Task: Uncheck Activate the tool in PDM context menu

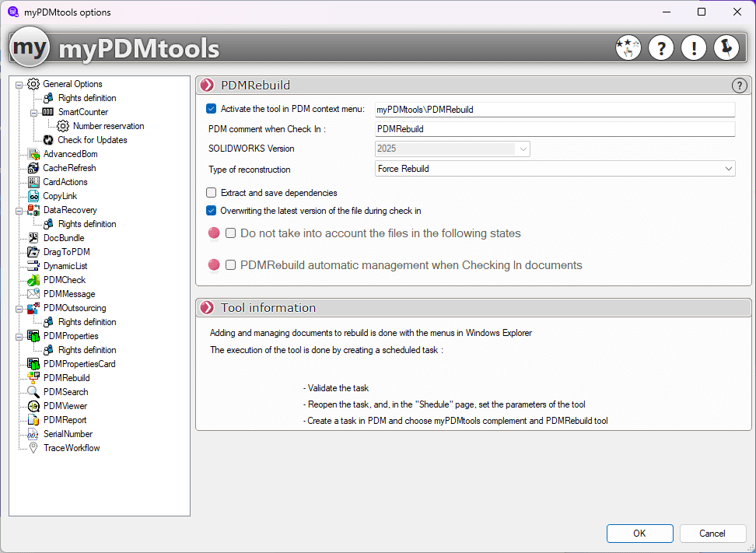Action: pos(211,109)
